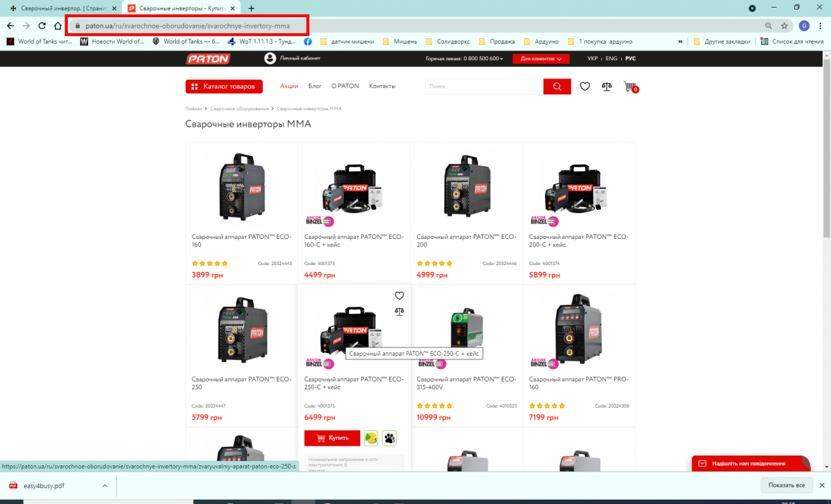Open the Другие закладки folder
The image size is (831, 504).
[721, 42]
